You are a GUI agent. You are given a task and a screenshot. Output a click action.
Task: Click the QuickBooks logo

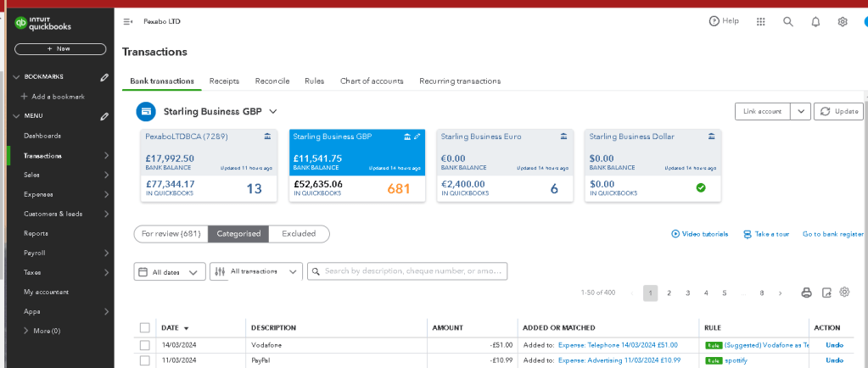(43, 23)
